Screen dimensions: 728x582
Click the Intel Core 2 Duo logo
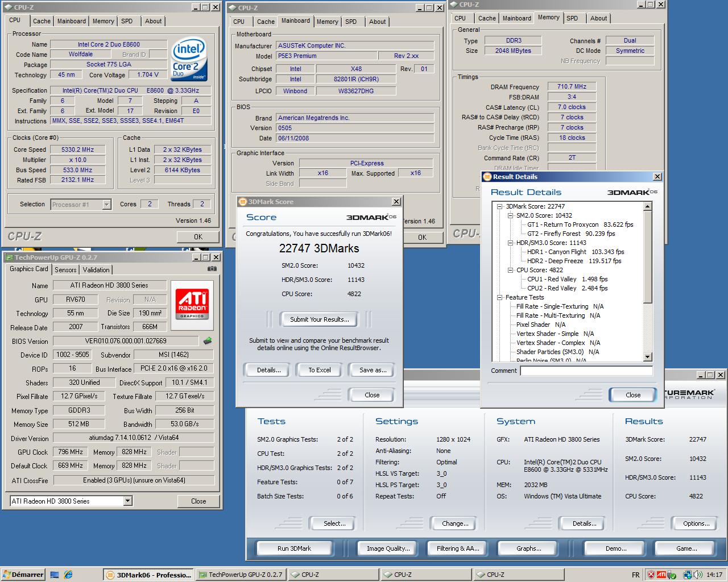(189, 60)
